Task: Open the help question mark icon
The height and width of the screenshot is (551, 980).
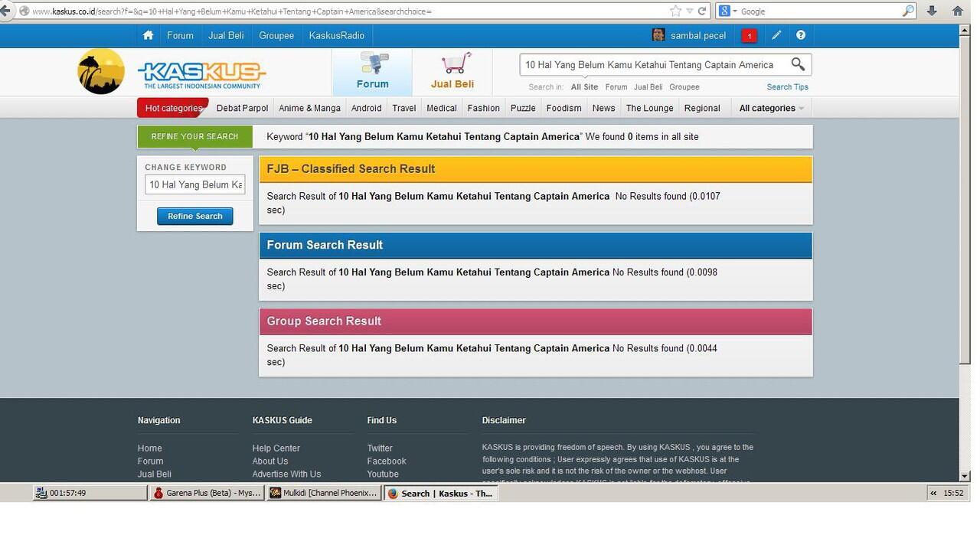Action: tap(801, 35)
